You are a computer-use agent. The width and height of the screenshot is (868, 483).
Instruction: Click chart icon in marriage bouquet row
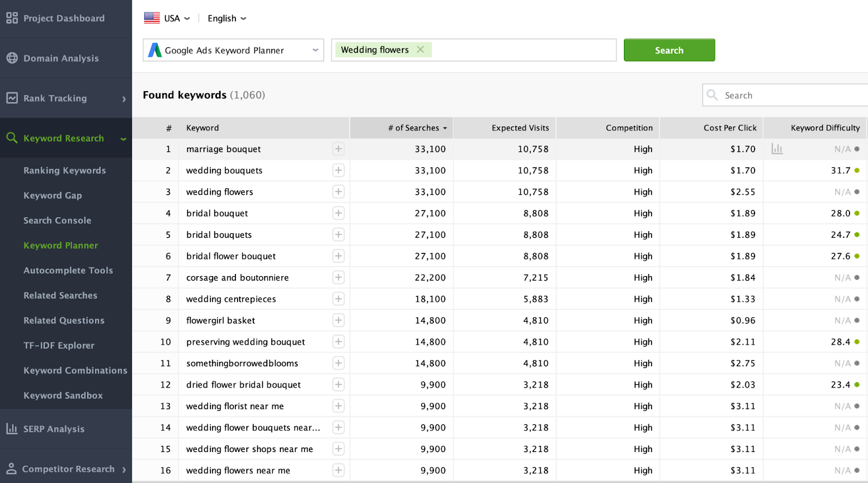[777, 149]
